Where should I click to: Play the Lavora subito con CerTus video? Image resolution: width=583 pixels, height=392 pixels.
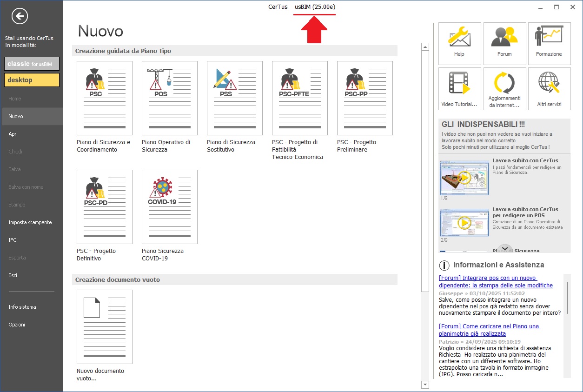pyautogui.click(x=464, y=177)
